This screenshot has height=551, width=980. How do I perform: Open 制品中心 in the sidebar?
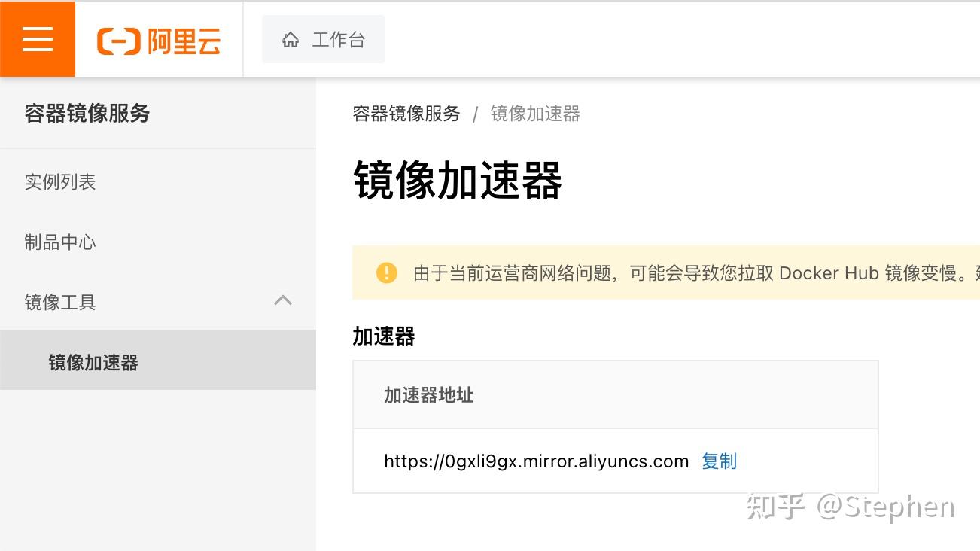[60, 242]
